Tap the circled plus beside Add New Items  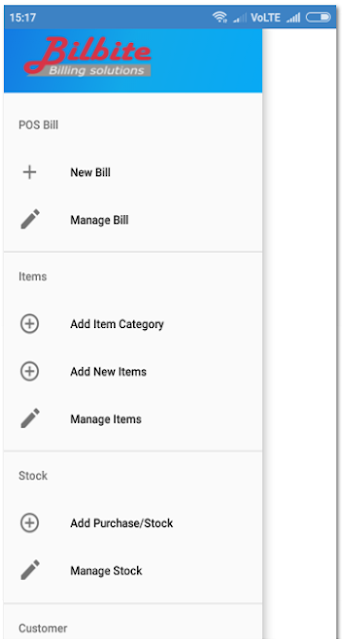tap(29, 371)
